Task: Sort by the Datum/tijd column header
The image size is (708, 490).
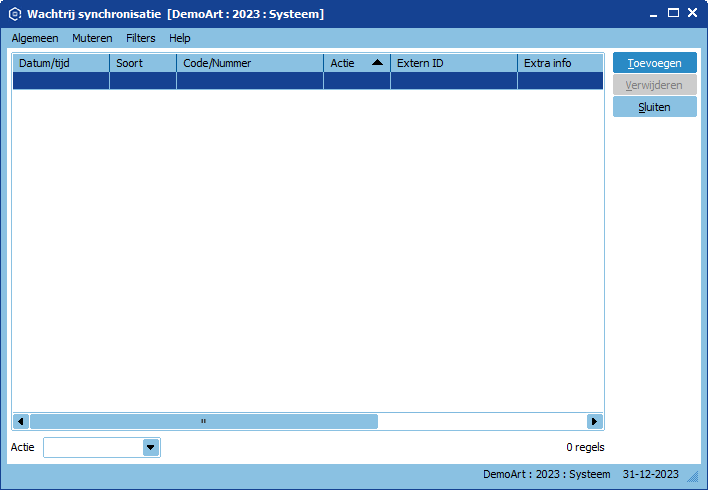Action: click(x=60, y=63)
